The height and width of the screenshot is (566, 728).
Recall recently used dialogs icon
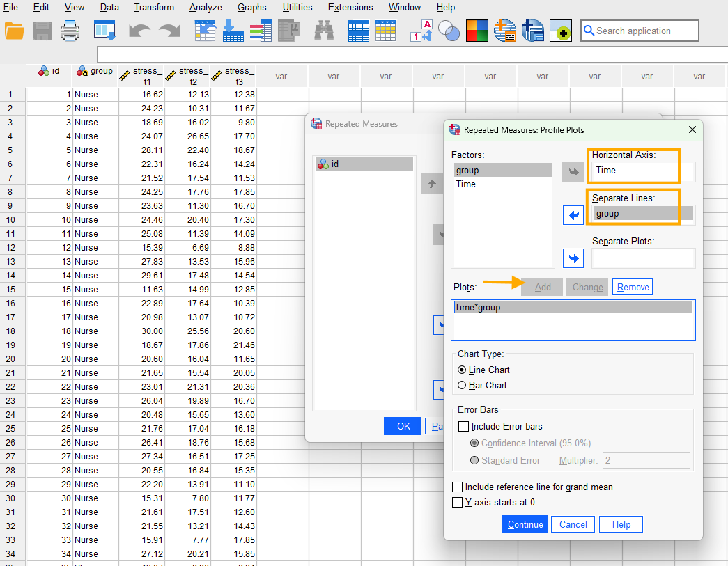tap(104, 31)
